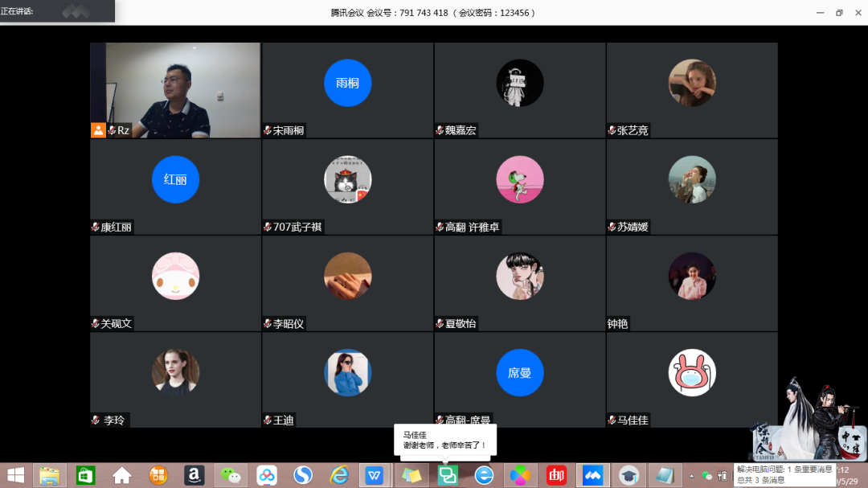Expand hidden system tray icons arrow

coord(691,475)
